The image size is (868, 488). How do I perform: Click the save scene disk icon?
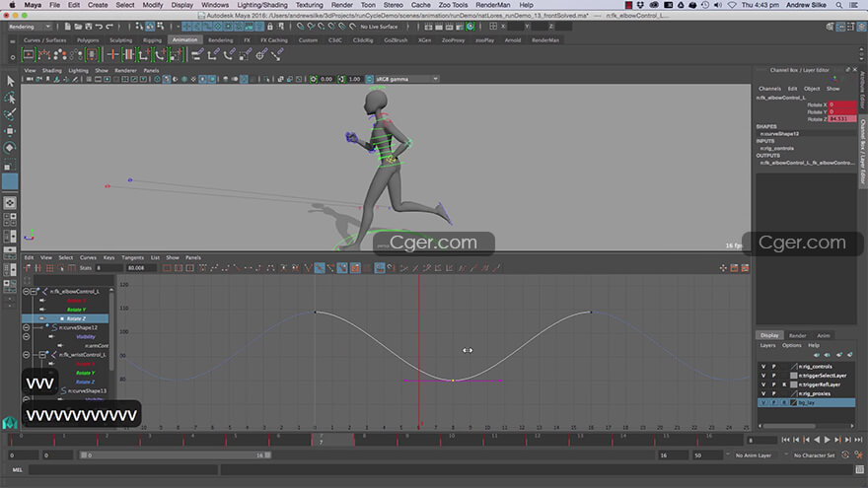pos(89,27)
